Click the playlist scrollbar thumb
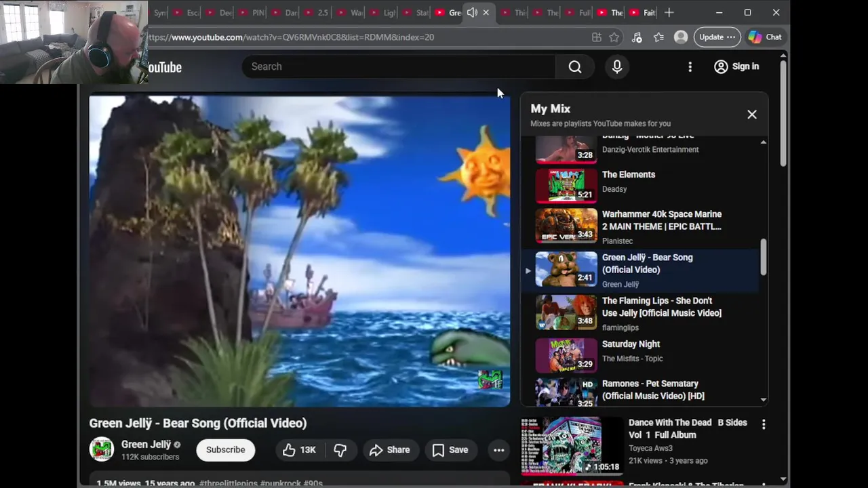This screenshot has height=488, width=868. click(764, 257)
